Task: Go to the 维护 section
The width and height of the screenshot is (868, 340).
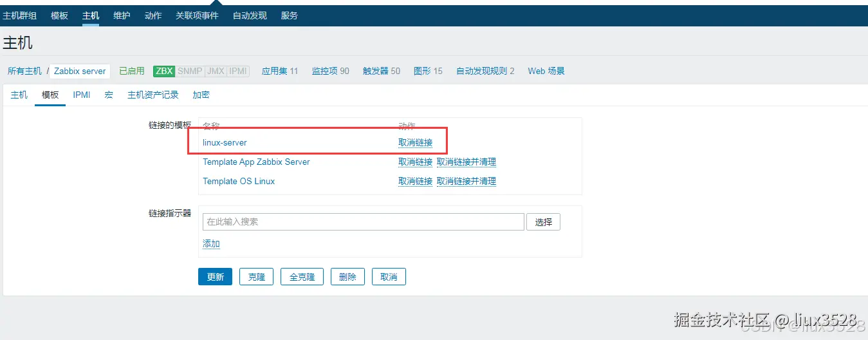Action: [x=122, y=15]
